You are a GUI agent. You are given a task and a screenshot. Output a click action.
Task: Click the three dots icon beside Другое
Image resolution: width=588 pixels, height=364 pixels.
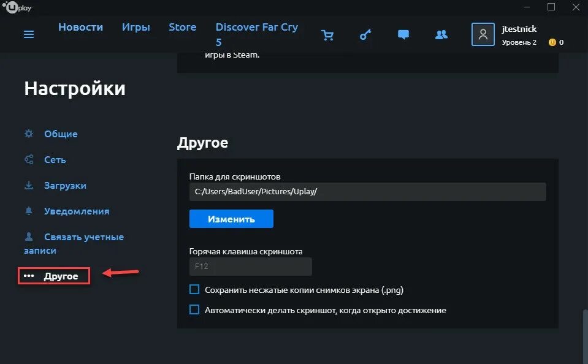(x=29, y=276)
